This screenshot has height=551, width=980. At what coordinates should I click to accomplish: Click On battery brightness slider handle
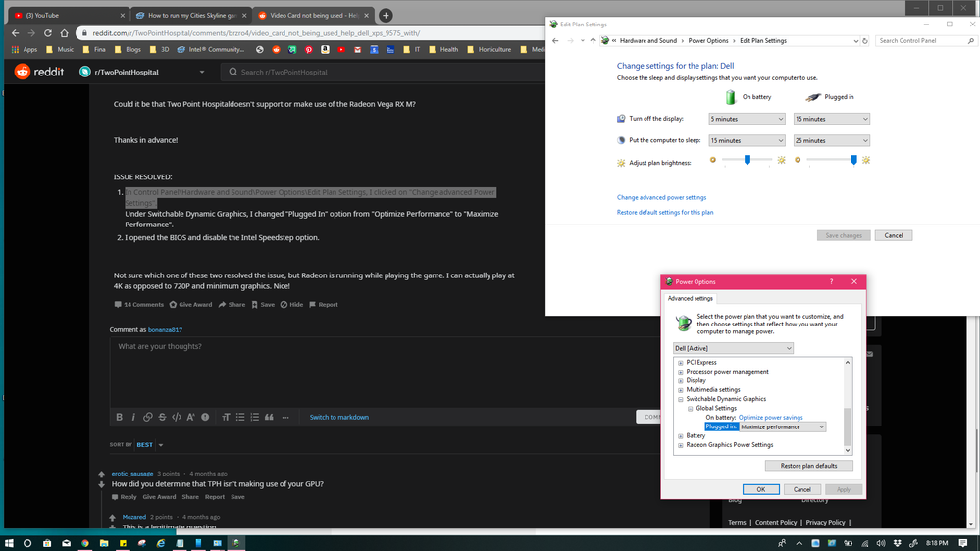747,160
